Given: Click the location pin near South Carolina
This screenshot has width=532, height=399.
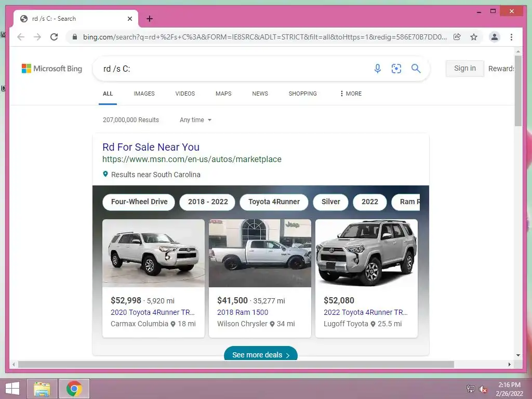Looking at the screenshot, I should click(105, 174).
